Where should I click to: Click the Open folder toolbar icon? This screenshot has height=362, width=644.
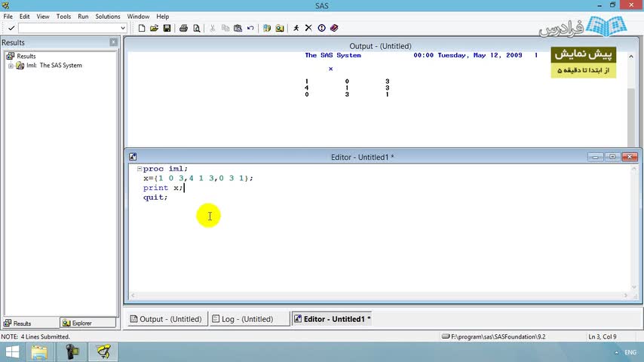pos(154,28)
